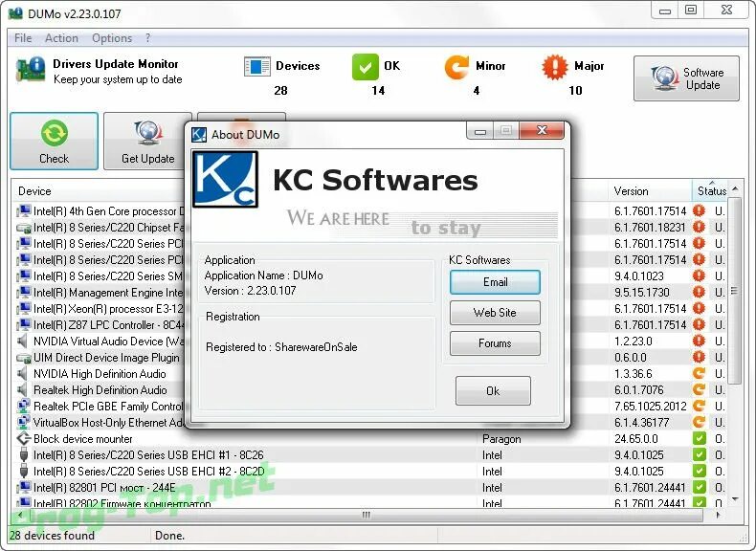Click the red Major summary icon

click(x=555, y=67)
